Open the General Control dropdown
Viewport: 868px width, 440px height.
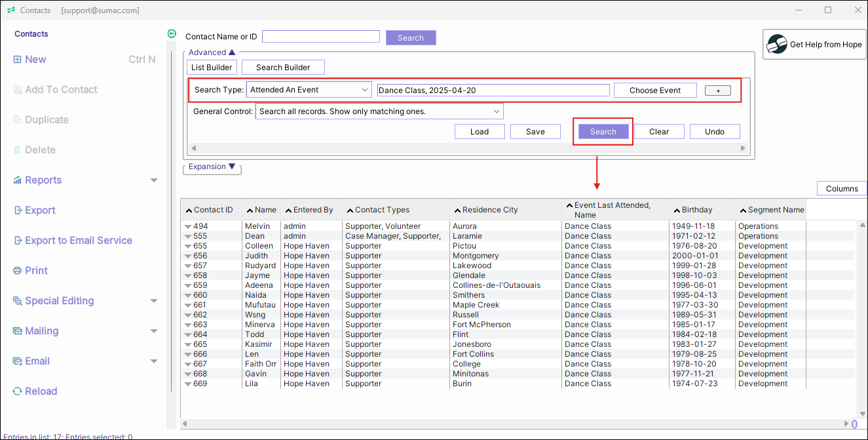point(496,111)
